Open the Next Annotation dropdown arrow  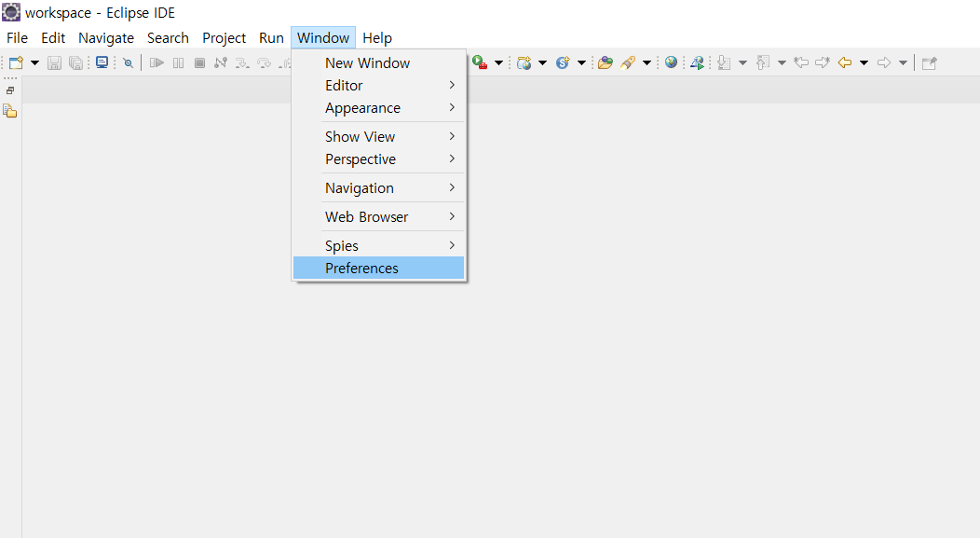click(742, 62)
